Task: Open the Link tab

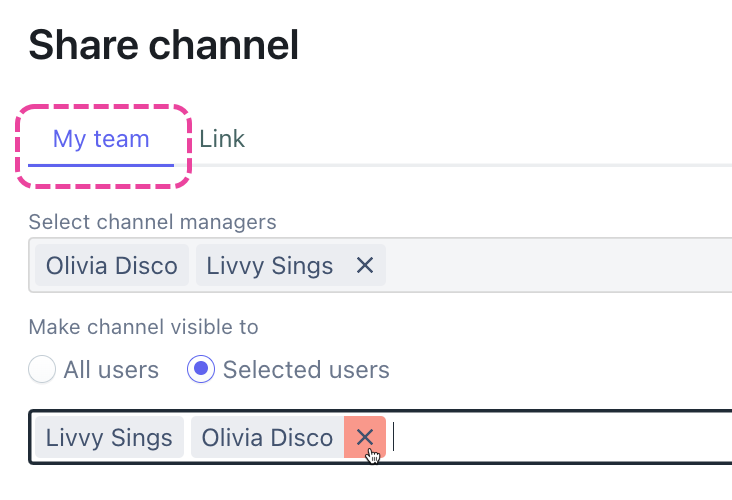Action: click(222, 139)
